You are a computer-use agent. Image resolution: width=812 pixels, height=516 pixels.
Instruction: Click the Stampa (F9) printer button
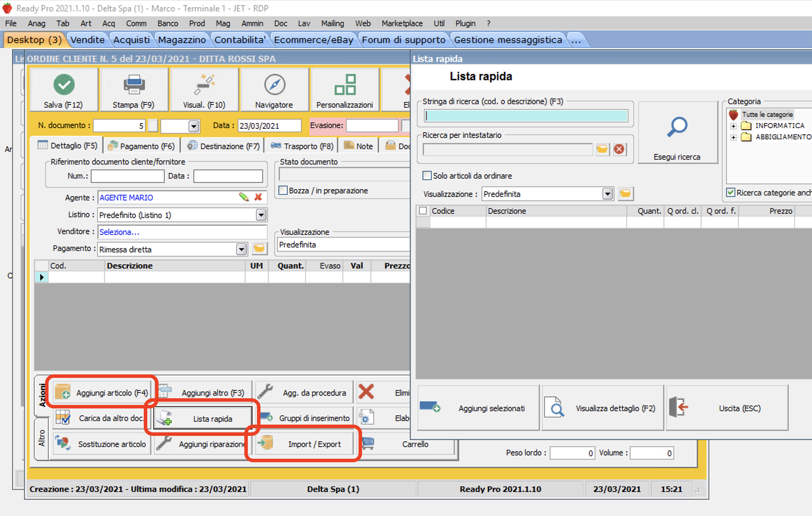point(134,90)
